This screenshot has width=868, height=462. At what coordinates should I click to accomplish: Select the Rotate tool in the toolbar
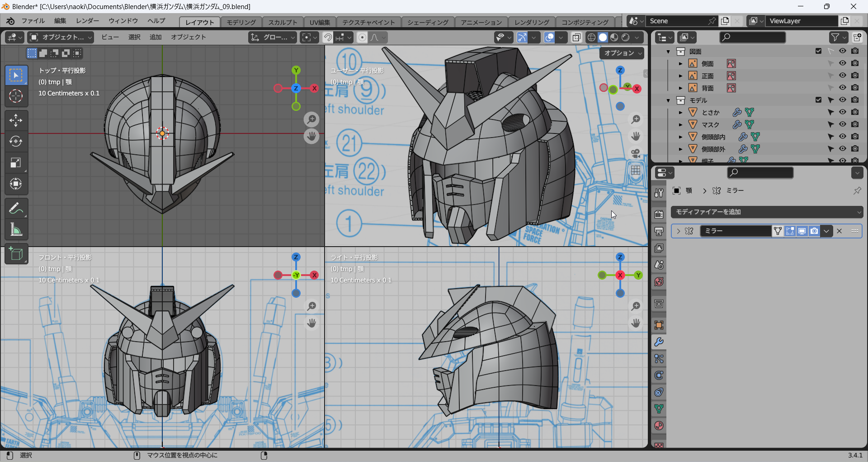tap(16, 142)
